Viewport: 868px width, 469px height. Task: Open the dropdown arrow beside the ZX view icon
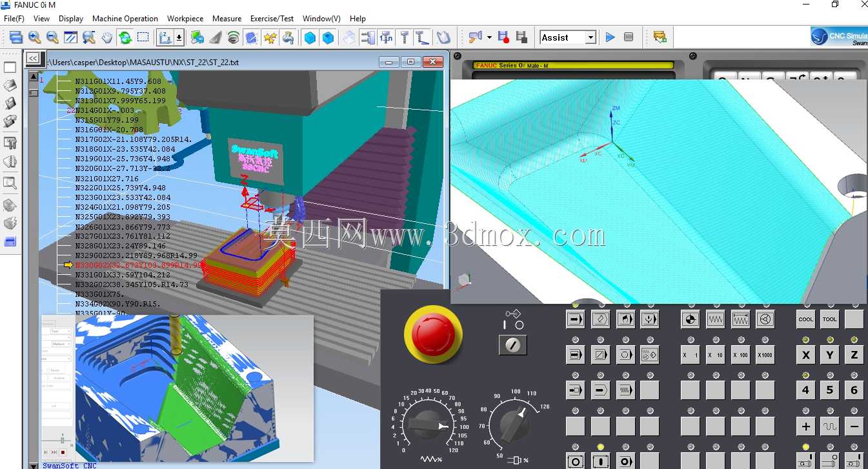point(179,37)
